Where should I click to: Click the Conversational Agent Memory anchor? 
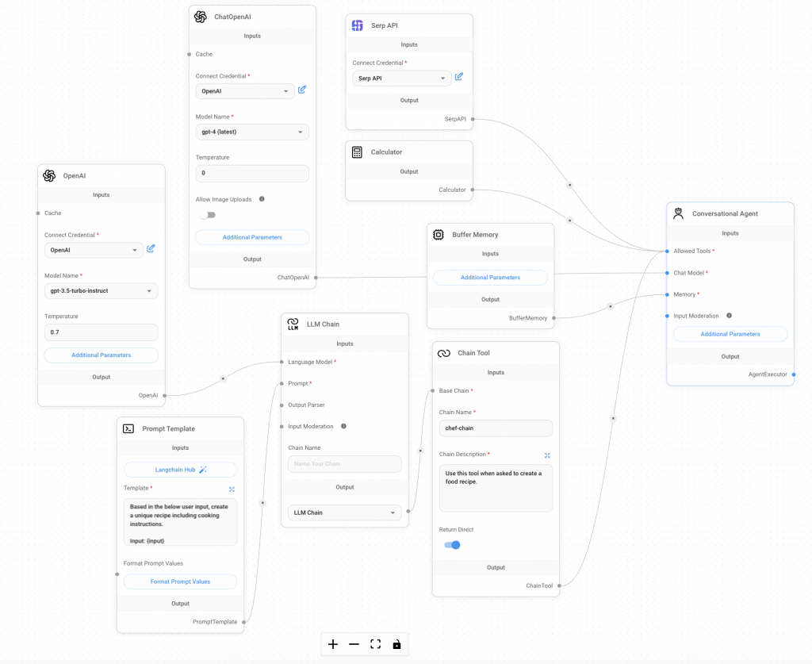pyautogui.click(x=667, y=294)
